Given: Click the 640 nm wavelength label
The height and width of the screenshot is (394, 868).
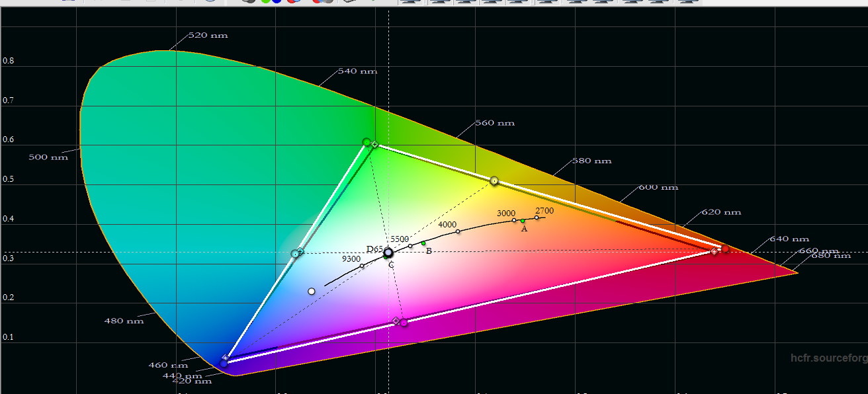Looking at the screenshot, I should [789, 239].
